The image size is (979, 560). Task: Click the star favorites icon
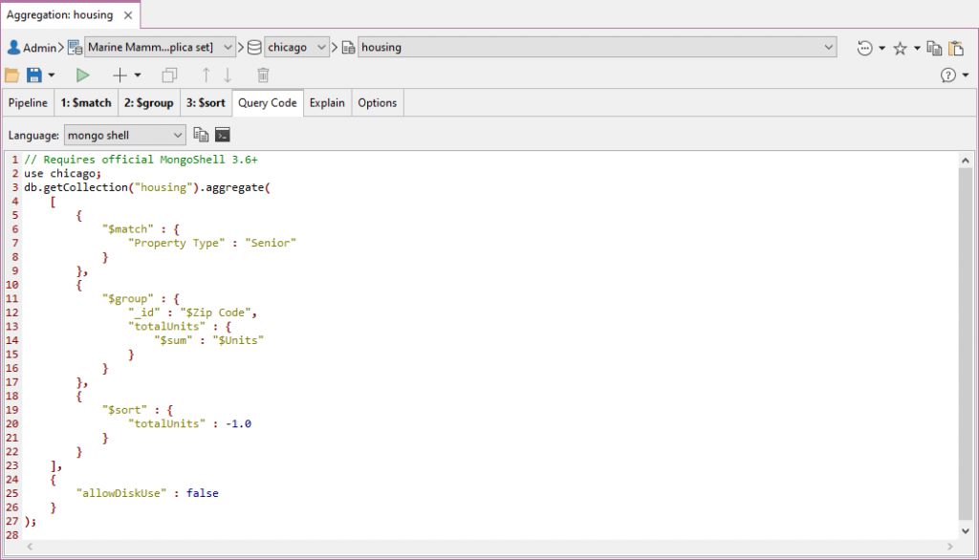pyautogui.click(x=900, y=48)
